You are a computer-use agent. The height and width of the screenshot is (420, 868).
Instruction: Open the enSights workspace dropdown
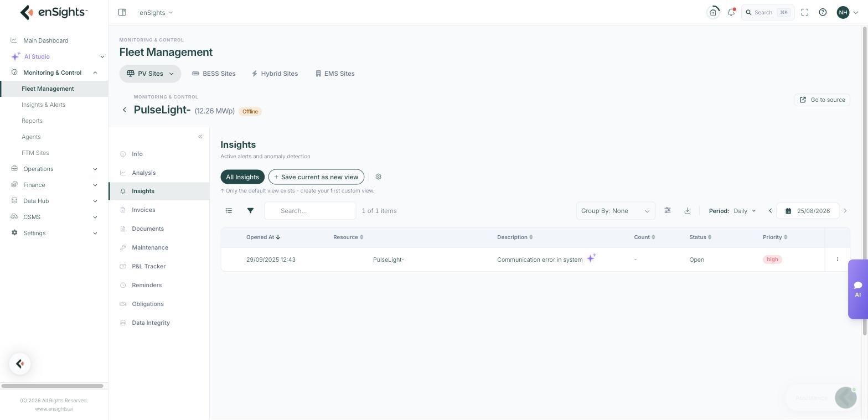156,12
